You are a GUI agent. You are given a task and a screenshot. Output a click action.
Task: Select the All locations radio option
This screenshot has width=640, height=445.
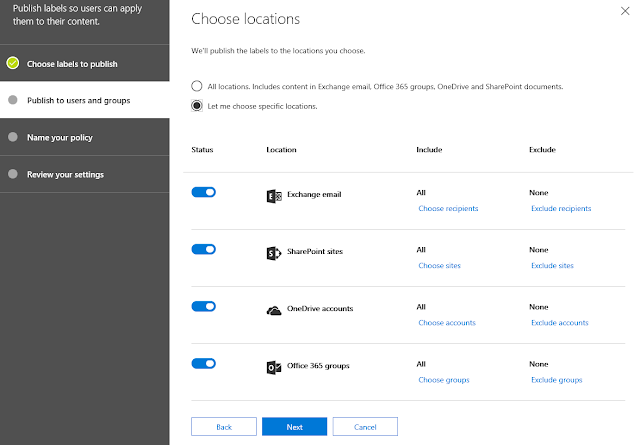pos(197,87)
